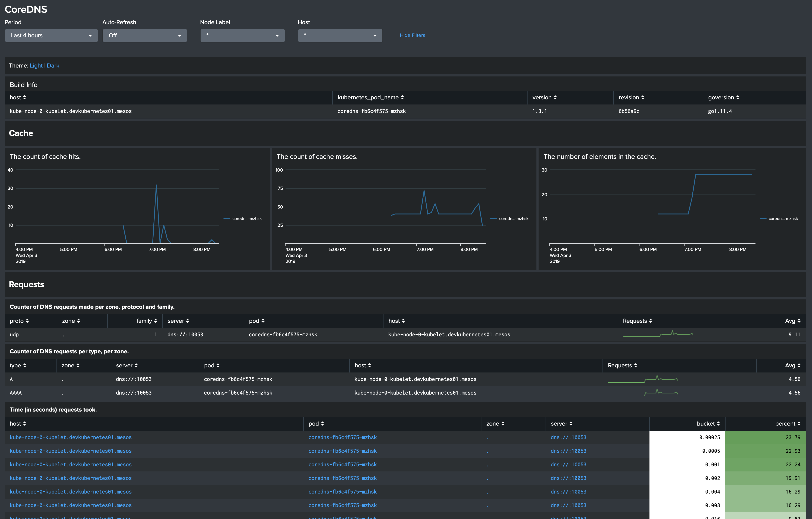The image size is (812, 519).
Task: Toggle cache elements chart legend coredn...-mzhsk
Action: pyautogui.click(x=779, y=218)
